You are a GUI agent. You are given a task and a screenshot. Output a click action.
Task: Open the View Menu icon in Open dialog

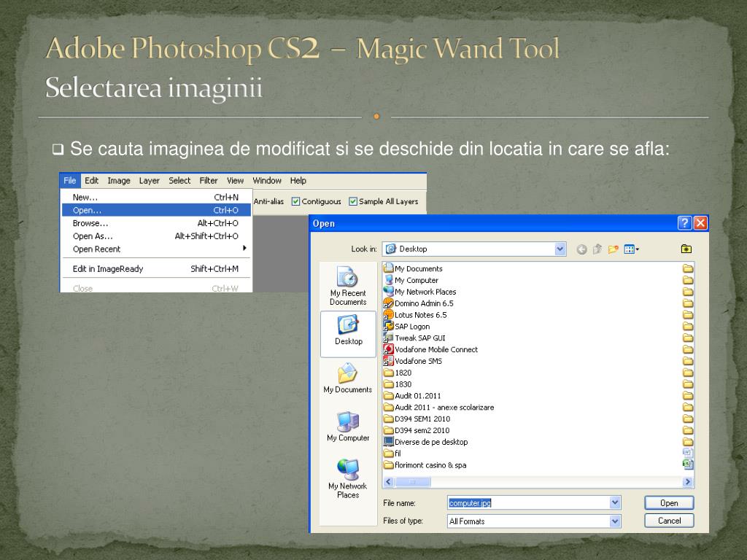point(631,249)
